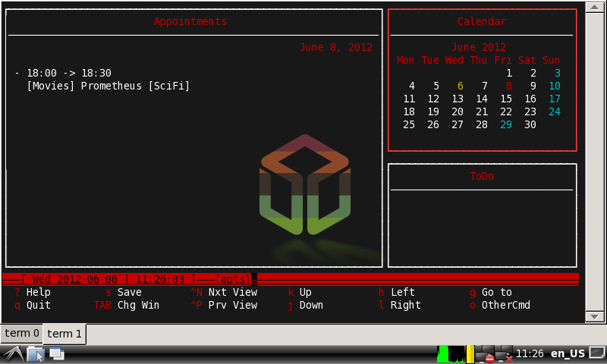Launch the file manager taskbar icon
Image resolution: width=607 pixels, height=364 pixels.
tap(36, 354)
